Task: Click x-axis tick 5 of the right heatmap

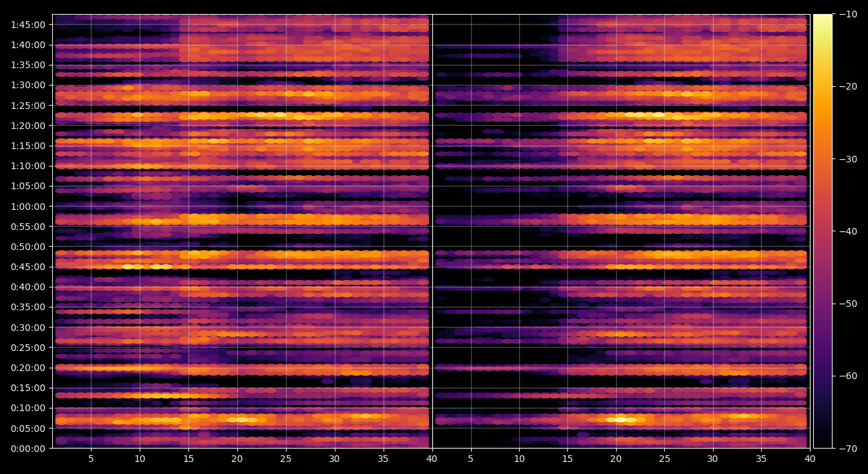Action: click(470, 459)
